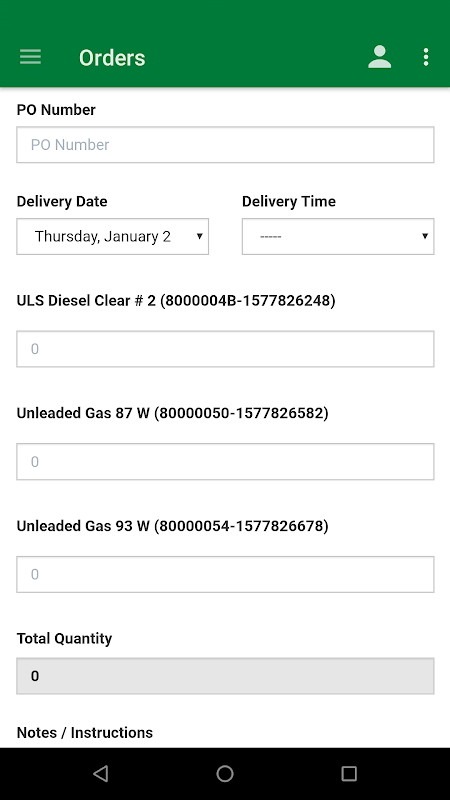Open the user profile icon
450x800 pixels.
(380, 57)
